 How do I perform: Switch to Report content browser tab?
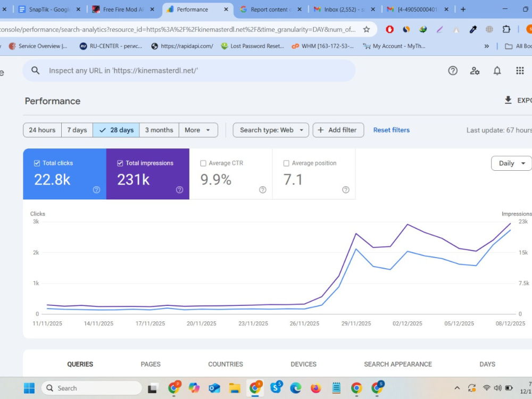tap(270, 10)
